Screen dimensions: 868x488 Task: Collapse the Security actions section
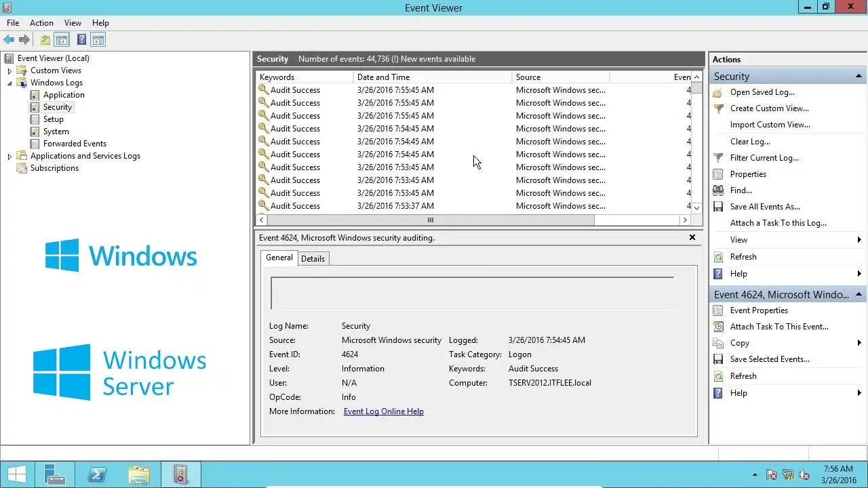(859, 77)
